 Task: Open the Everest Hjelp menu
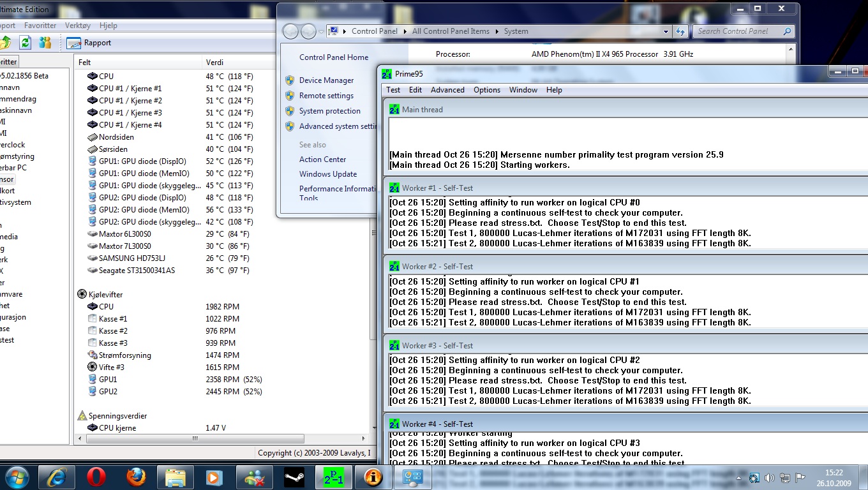tap(108, 26)
